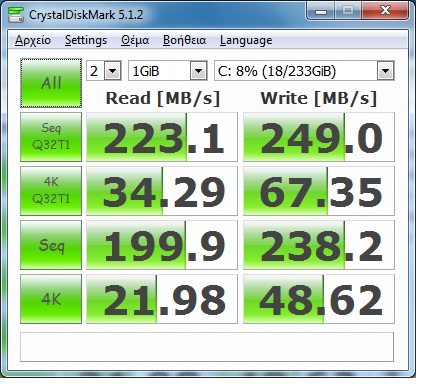Open the Βοήθεια menu
The height and width of the screenshot is (384, 424).
[184, 40]
